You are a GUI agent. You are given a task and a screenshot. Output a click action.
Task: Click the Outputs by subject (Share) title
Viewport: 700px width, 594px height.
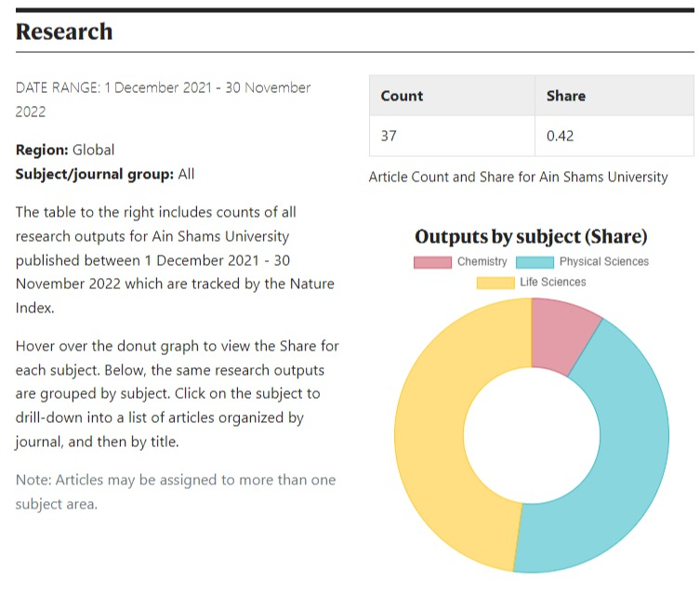[x=531, y=237]
